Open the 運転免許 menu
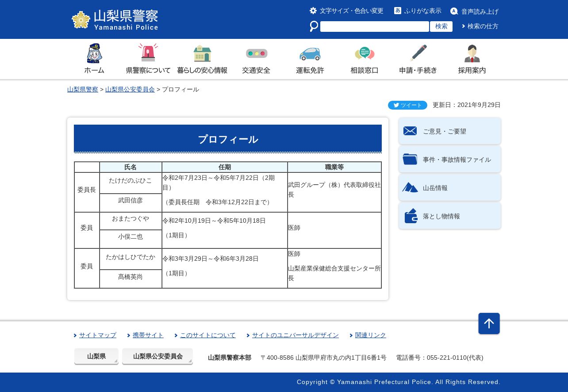This screenshot has width=568, height=392. (x=310, y=70)
